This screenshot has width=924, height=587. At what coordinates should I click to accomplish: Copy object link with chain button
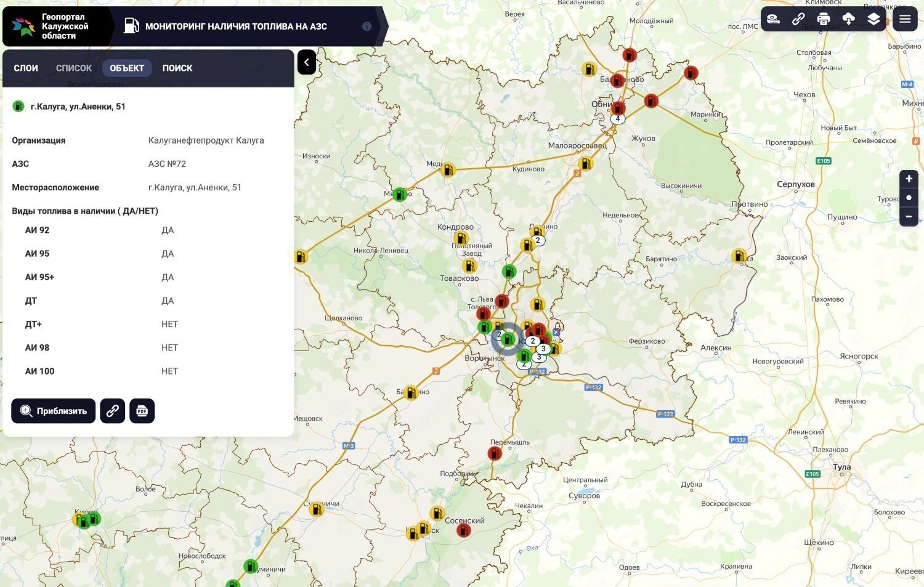[x=113, y=411]
